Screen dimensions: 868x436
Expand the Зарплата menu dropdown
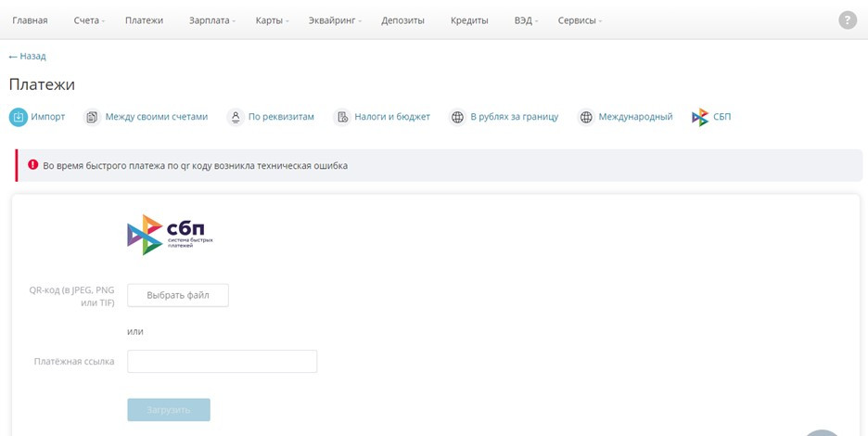(x=211, y=20)
